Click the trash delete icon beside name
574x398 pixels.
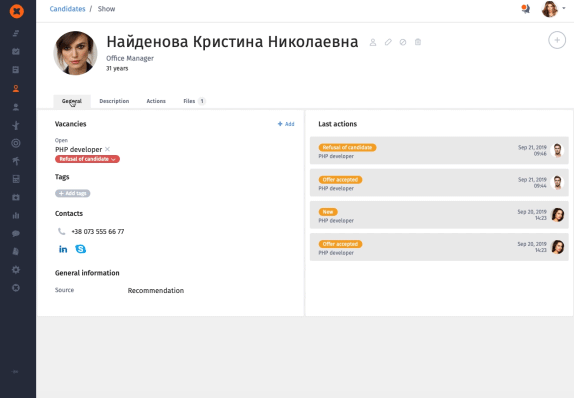click(418, 42)
